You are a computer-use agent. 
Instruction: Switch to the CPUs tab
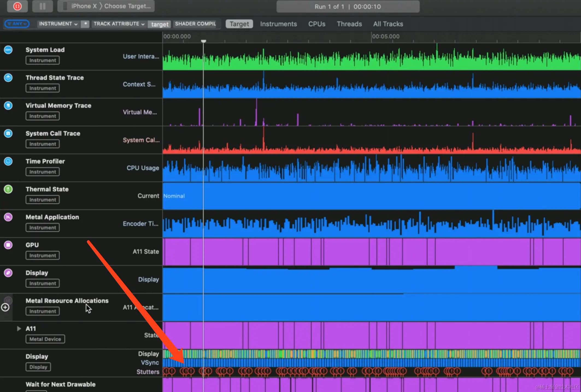click(x=317, y=24)
